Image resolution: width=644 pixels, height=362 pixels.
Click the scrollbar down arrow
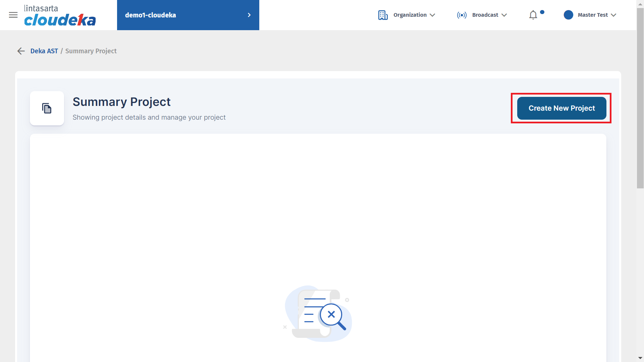(x=640, y=358)
